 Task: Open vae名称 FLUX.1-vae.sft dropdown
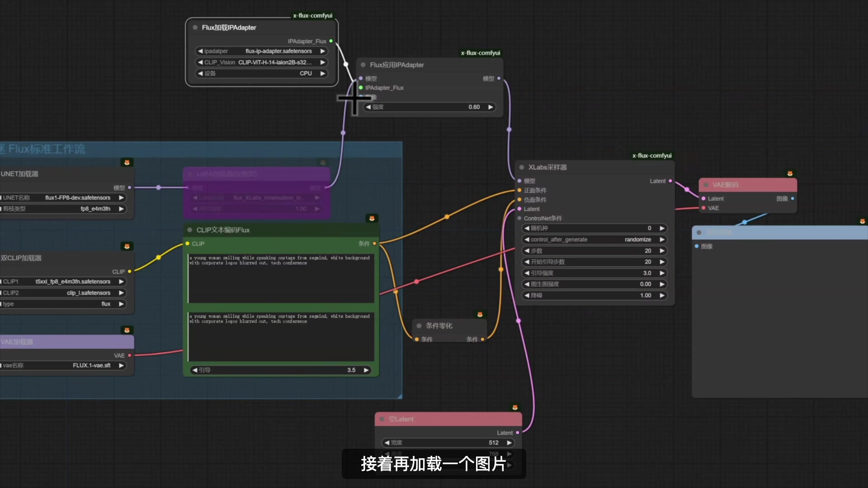63,366
